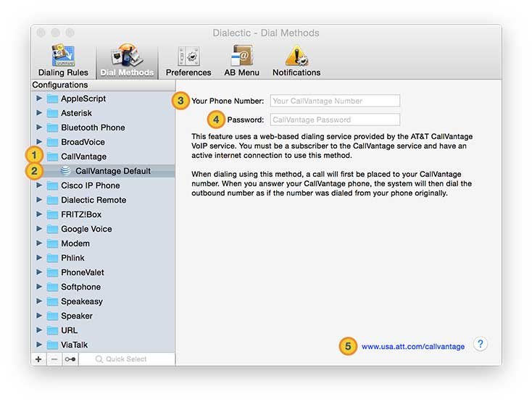Click the Modem folder icon
Image resolution: width=532 pixels, height=402 pixels.
click(x=52, y=243)
